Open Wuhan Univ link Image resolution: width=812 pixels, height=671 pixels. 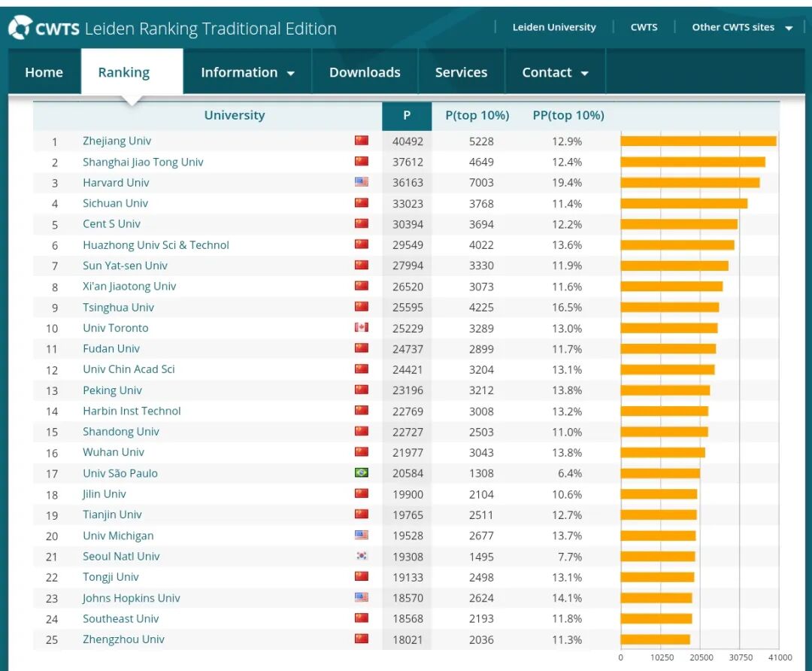tap(114, 452)
